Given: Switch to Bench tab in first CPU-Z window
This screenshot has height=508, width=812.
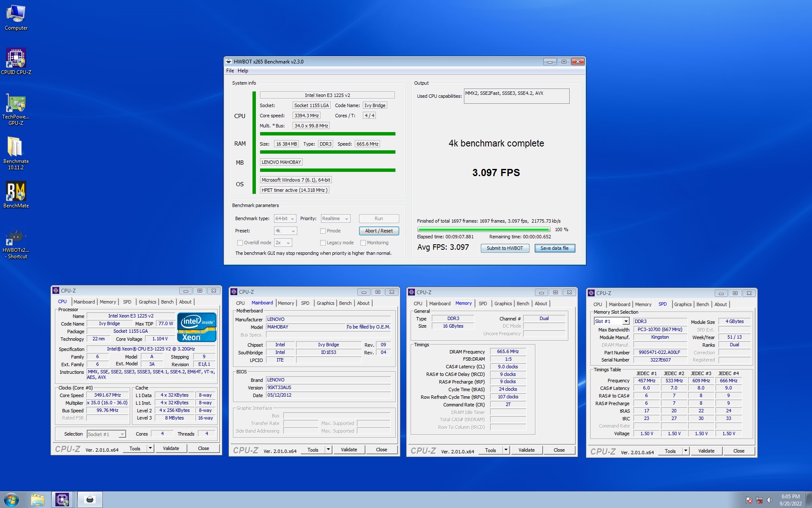Looking at the screenshot, I should 167,302.
